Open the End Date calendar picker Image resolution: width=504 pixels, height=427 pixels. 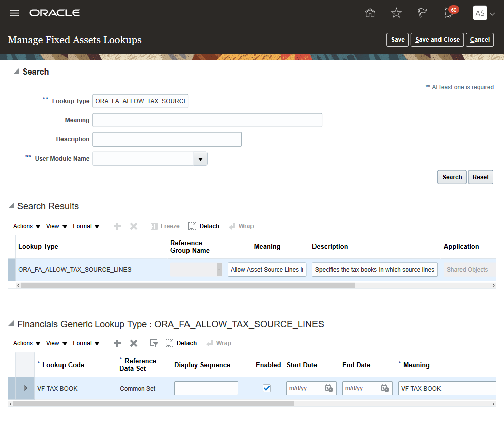pyautogui.click(x=385, y=388)
